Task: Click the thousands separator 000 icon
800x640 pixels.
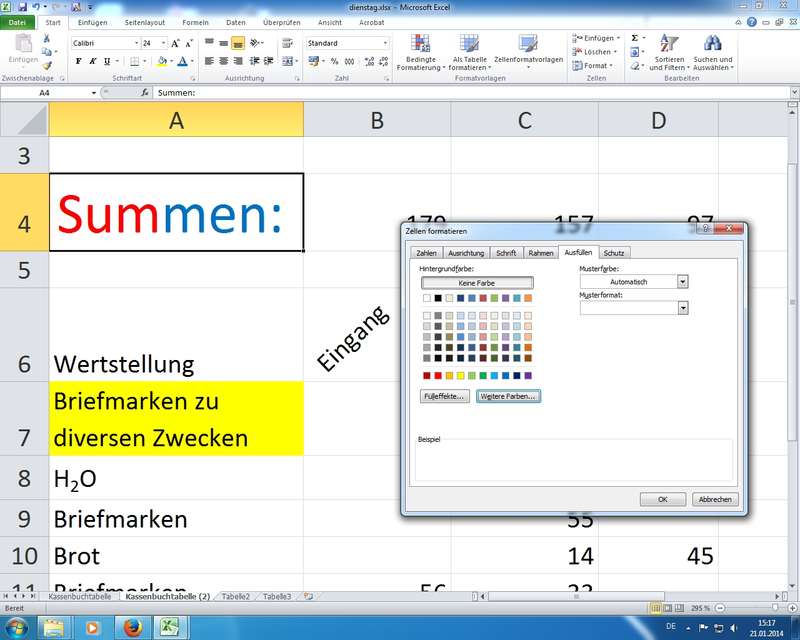Action: click(349, 61)
